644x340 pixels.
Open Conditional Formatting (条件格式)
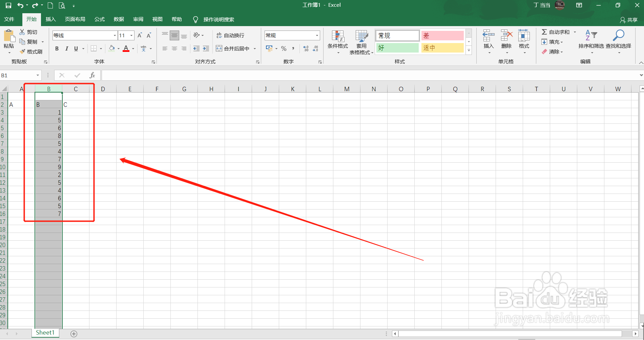(x=338, y=42)
